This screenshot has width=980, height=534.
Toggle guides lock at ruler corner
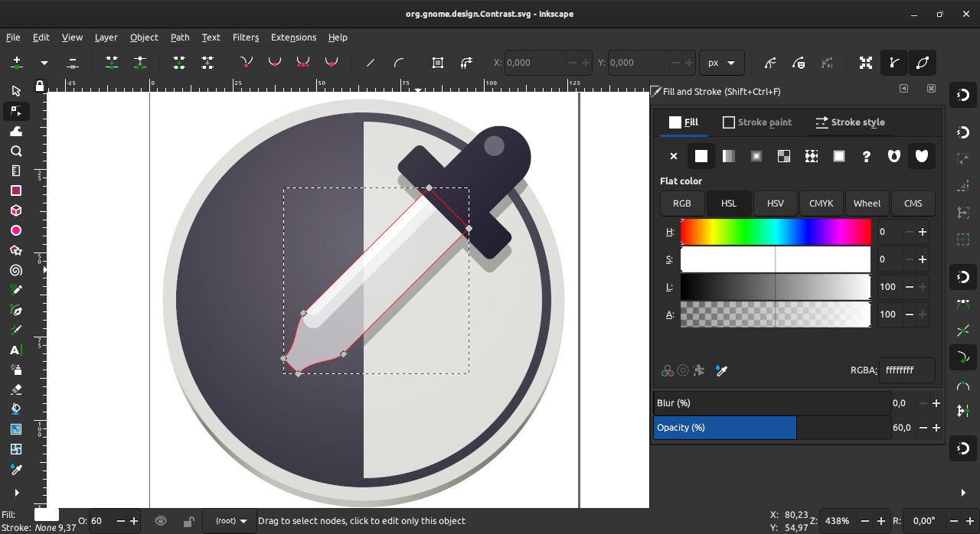coord(40,86)
